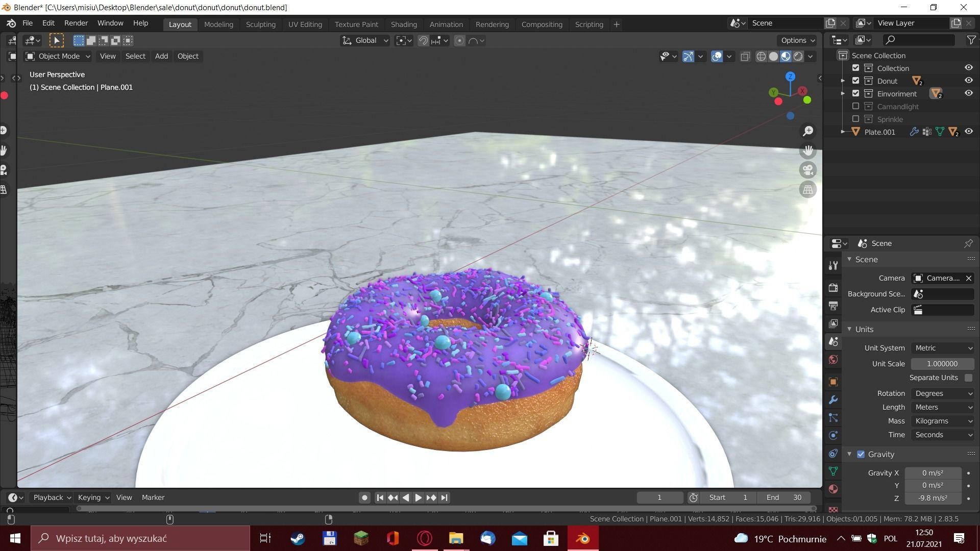Toggle perspective/orthographic grid view icon
This screenshot has height=551, width=980.
[x=807, y=190]
